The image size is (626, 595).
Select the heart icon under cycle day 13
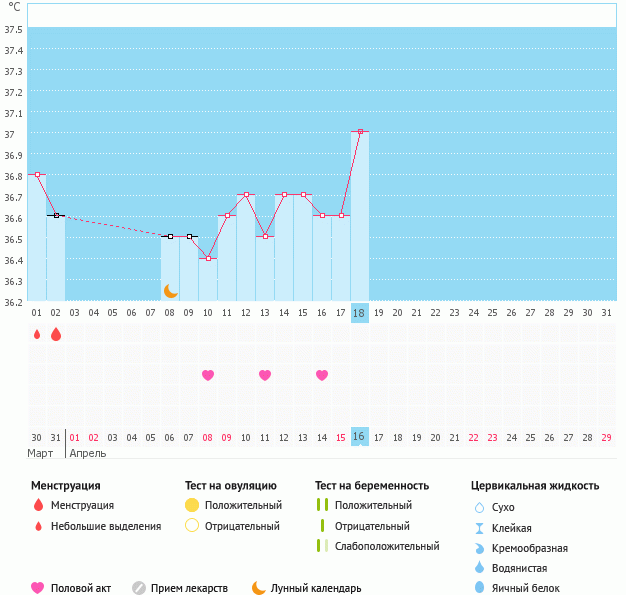(x=265, y=375)
